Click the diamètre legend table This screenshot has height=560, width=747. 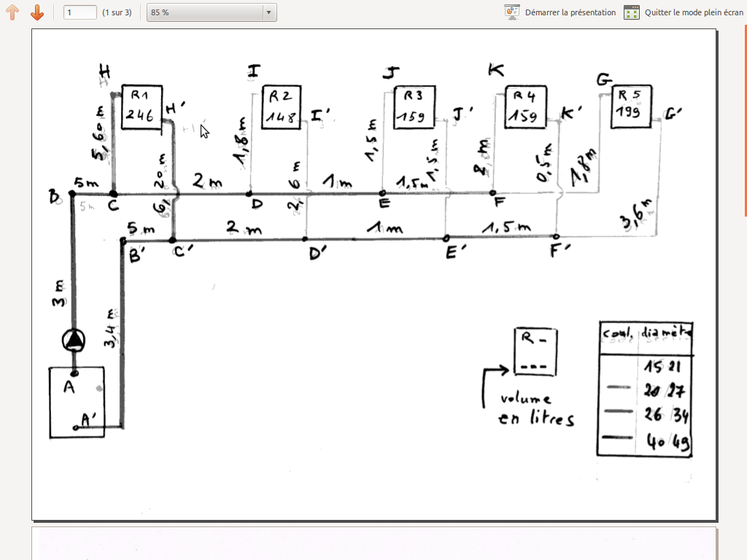[645, 389]
